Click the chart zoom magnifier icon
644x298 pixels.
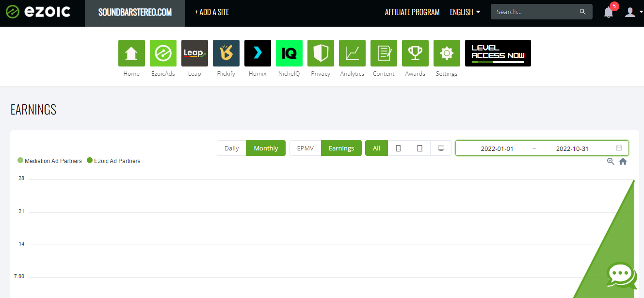(x=611, y=161)
